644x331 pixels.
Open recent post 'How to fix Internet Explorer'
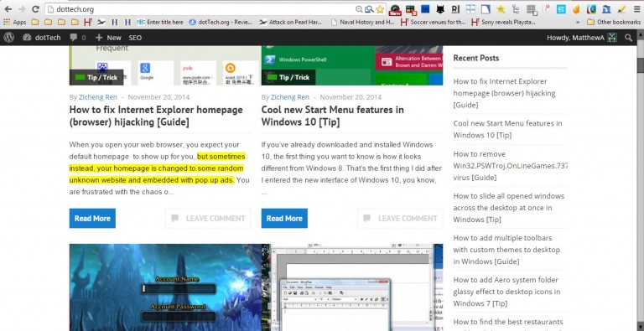[504, 93]
